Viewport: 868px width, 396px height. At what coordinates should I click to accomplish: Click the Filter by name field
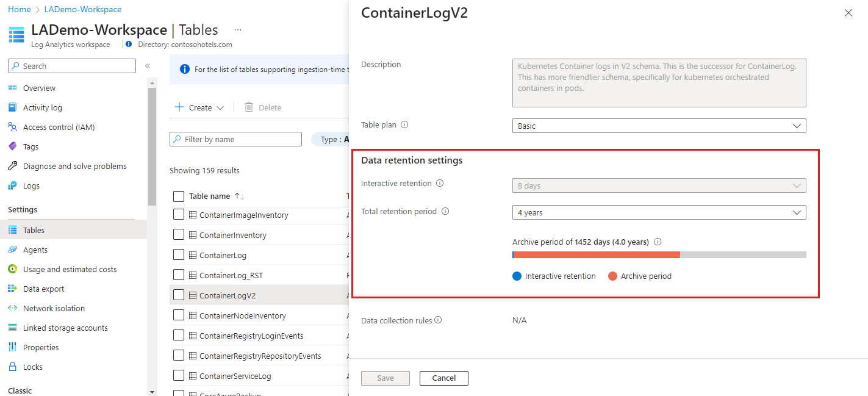235,139
